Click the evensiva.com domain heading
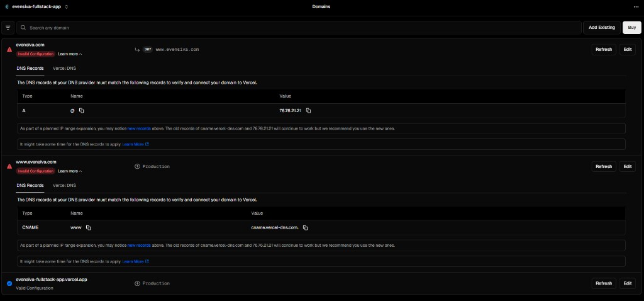The width and height of the screenshot is (644, 301). tap(30, 45)
